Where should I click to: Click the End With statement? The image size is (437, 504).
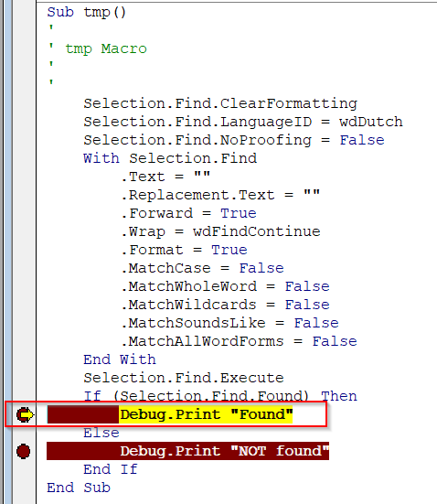click(x=120, y=359)
